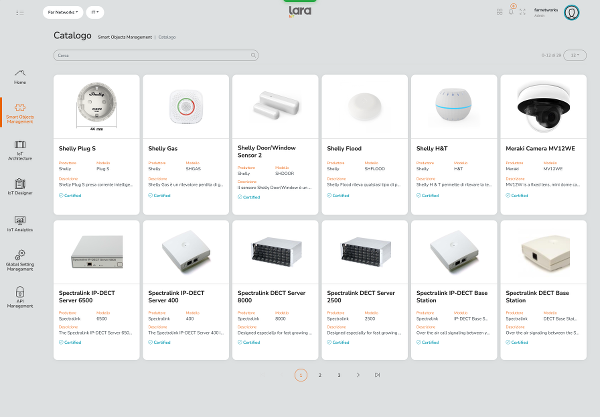Open the user profile avatar
Viewport: 600px width, 417px height.
coord(572,12)
